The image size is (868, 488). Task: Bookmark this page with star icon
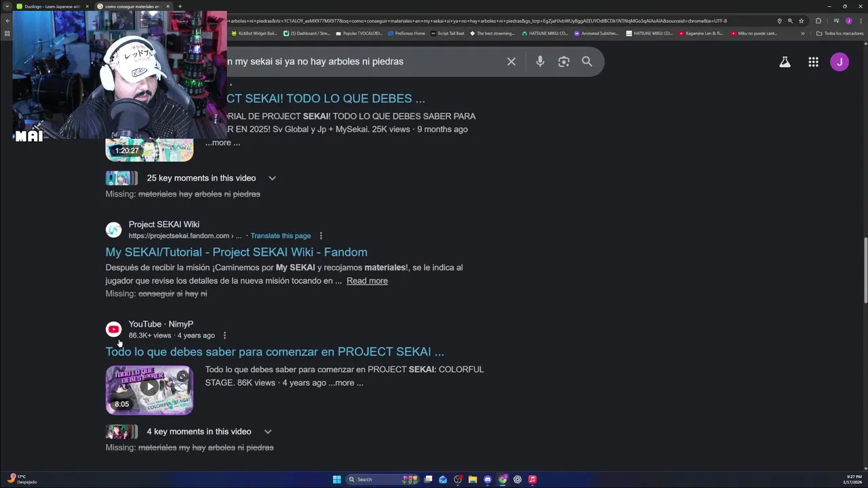click(801, 21)
